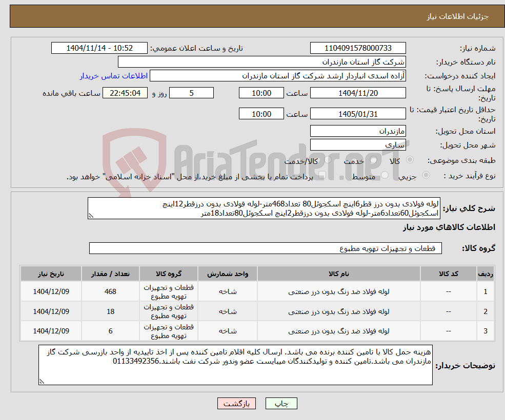Click the واحد شمارش column header
Image resolution: width=505 pixels, height=420 pixels.
point(228,274)
